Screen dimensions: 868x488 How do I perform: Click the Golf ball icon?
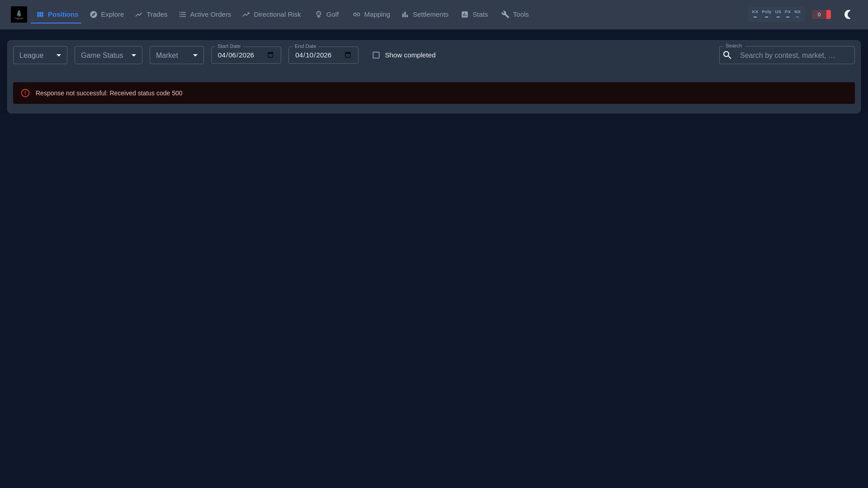coord(319,14)
